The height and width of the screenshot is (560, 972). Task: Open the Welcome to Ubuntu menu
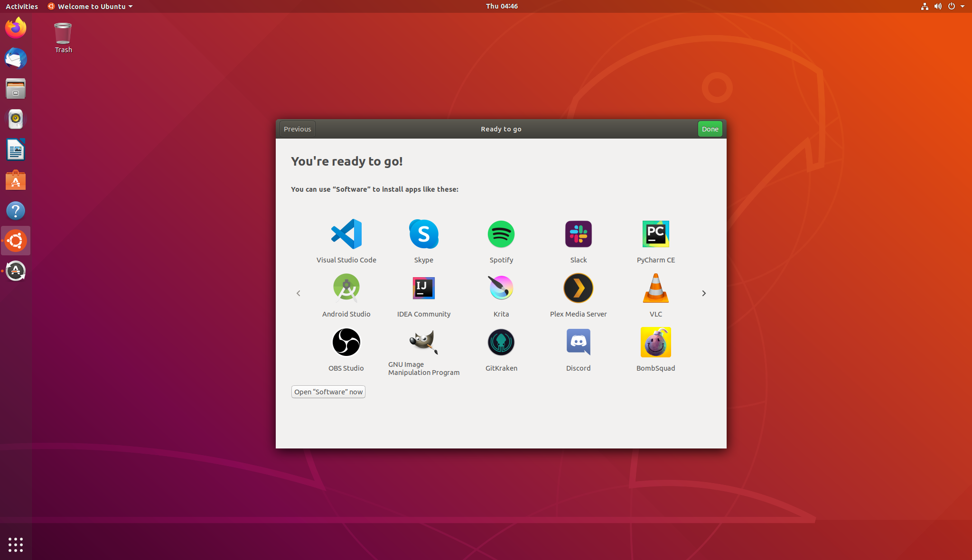coord(89,6)
